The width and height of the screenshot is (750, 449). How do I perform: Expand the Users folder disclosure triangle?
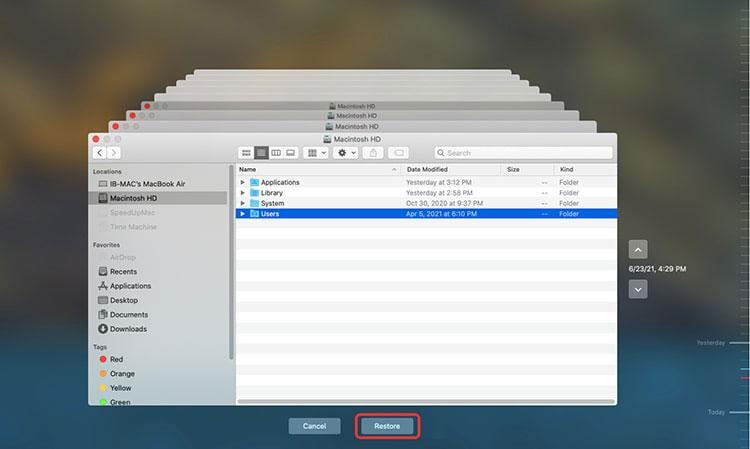[243, 214]
